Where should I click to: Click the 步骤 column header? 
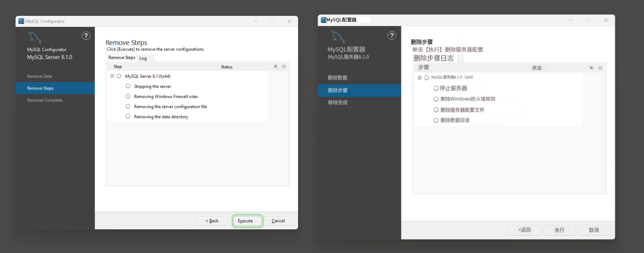[x=423, y=68]
